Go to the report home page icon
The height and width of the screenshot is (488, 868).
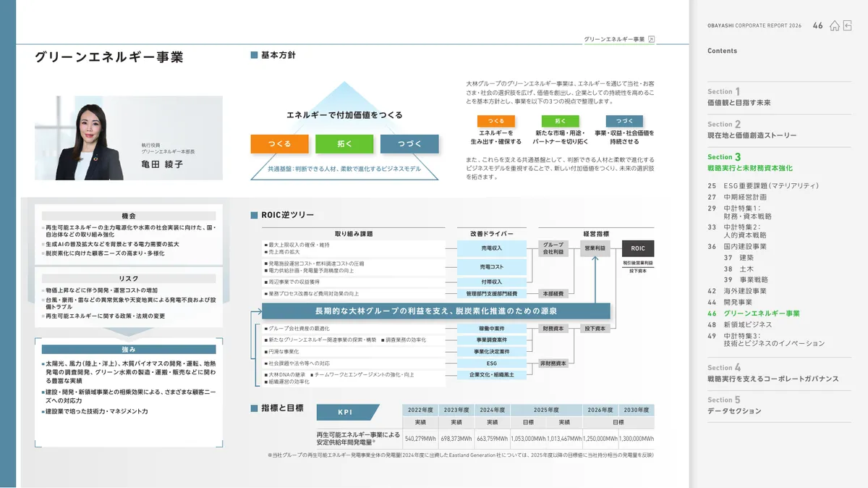coord(835,25)
